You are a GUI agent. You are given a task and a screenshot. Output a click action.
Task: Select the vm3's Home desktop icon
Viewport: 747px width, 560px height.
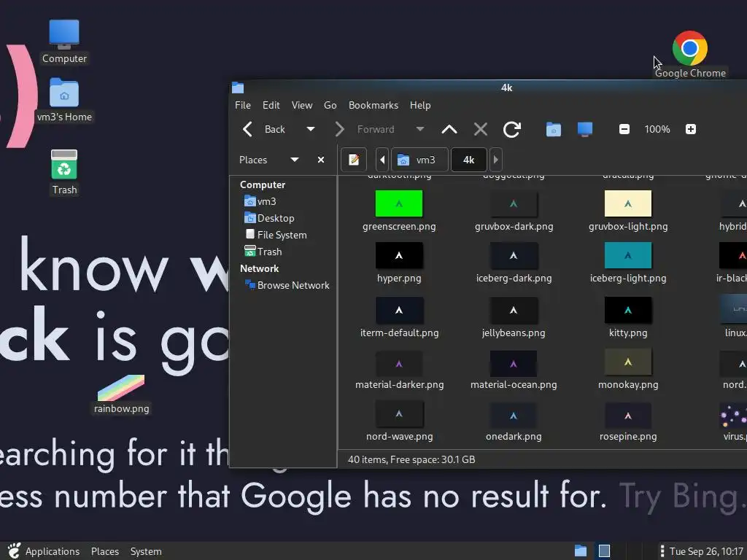(x=64, y=101)
